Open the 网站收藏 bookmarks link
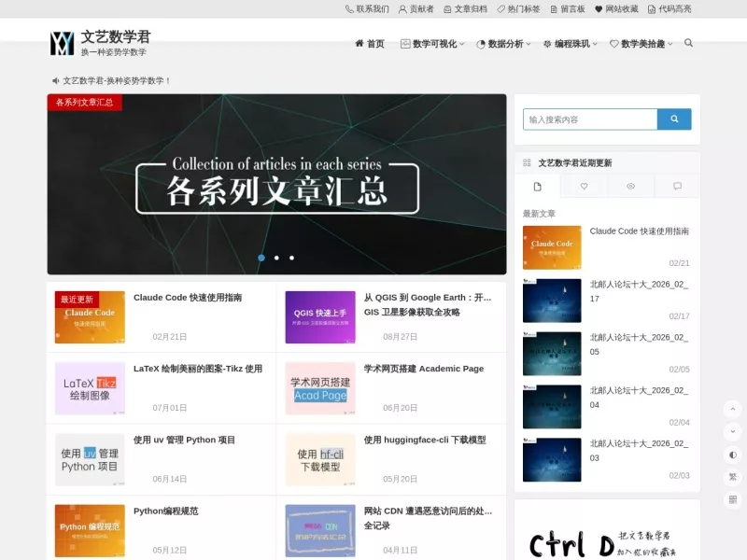 (616, 9)
